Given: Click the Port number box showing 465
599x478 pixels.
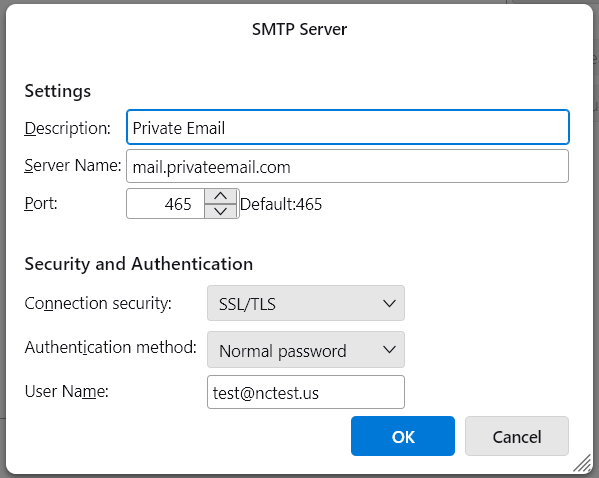Looking at the screenshot, I should [x=165, y=204].
